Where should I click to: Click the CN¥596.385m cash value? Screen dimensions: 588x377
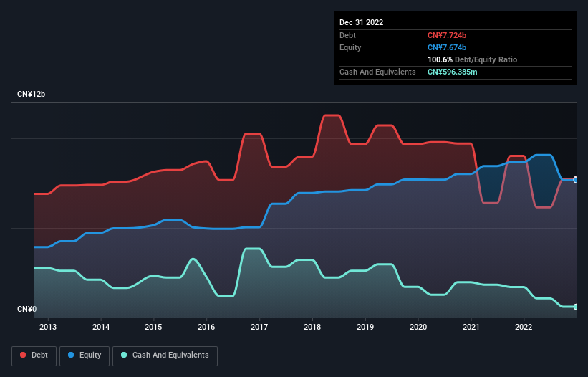(453, 72)
